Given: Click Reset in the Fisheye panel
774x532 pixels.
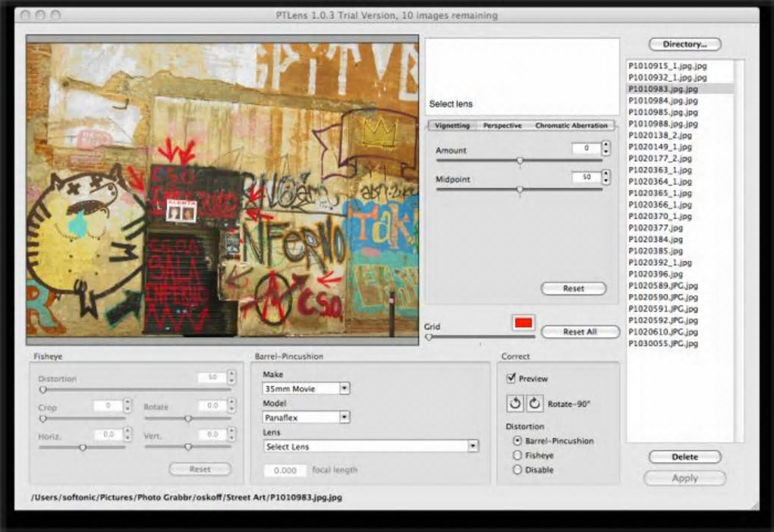Looking at the screenshot, I should tap(200, 469).
